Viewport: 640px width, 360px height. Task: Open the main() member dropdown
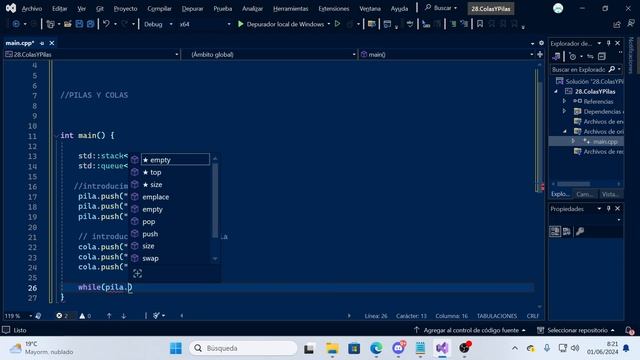(447, 54)
